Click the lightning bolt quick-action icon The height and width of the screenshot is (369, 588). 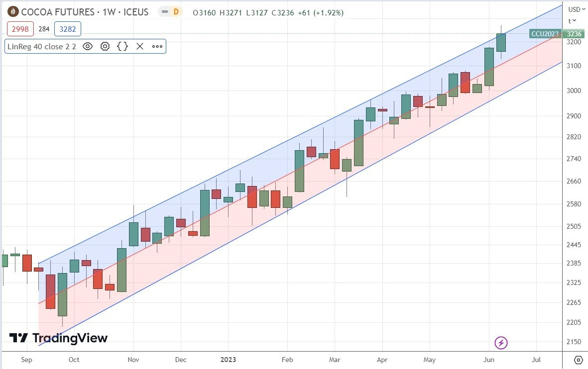(501, 343)
